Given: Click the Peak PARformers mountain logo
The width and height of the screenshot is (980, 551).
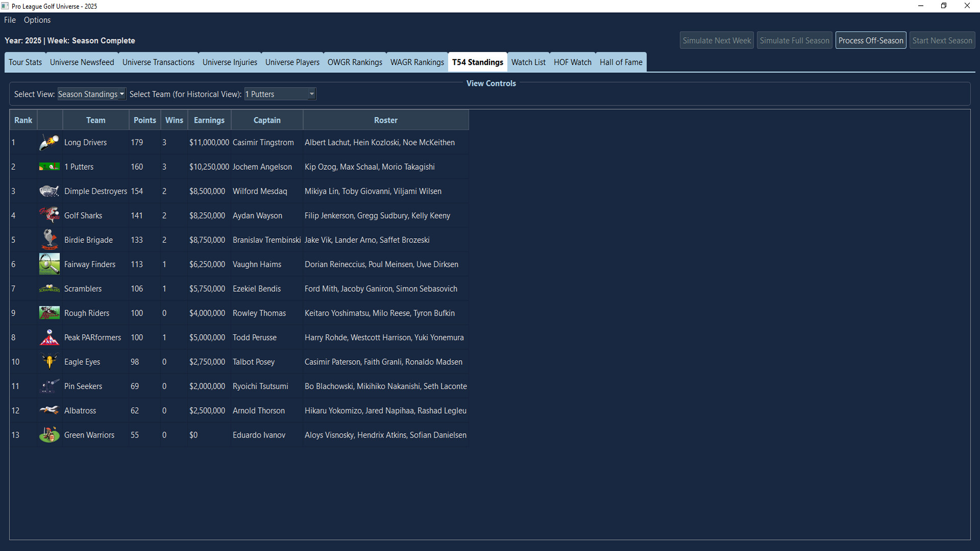Looking at the screenshot, I should pos(49,337).
